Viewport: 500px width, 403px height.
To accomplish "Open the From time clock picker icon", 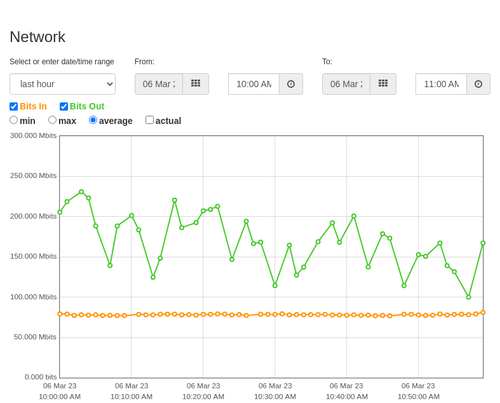I will point(291,84).
